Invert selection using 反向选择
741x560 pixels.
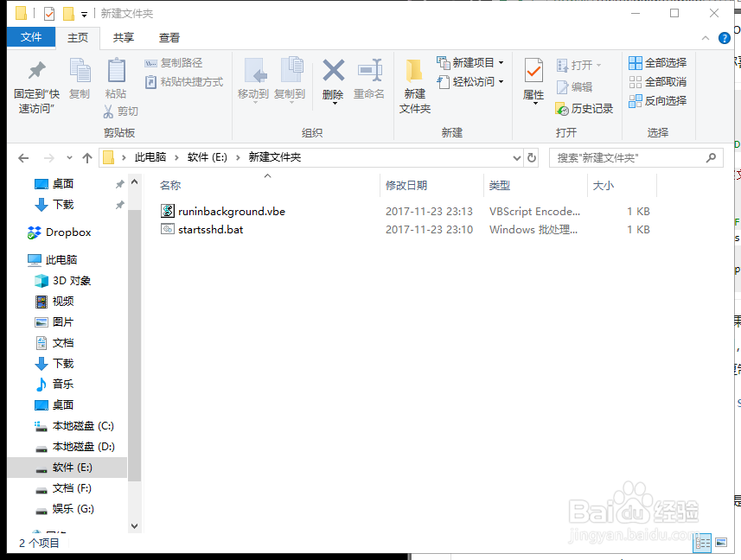[659, 100]
